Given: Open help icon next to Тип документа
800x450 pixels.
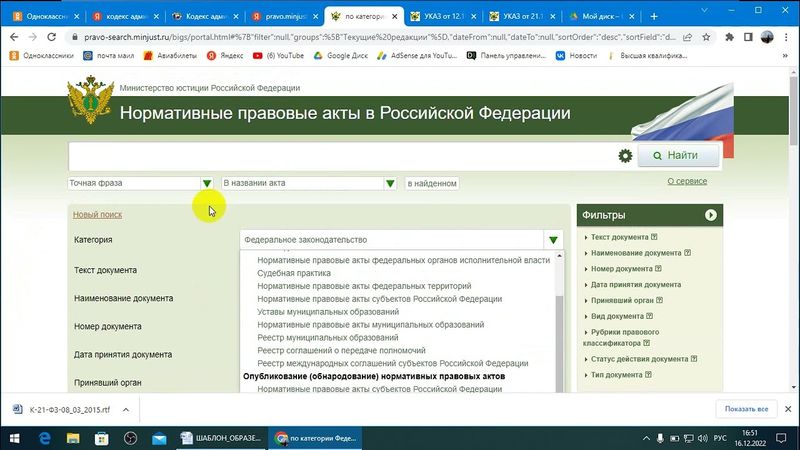Looking at the screenshot, I should click(648, 374).
